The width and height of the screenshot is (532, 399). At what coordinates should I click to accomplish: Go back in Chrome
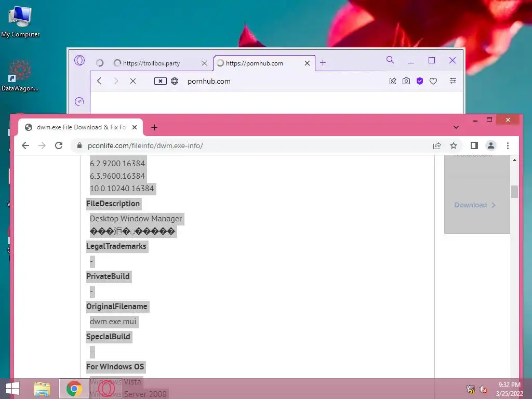click(x=25, y=145)
